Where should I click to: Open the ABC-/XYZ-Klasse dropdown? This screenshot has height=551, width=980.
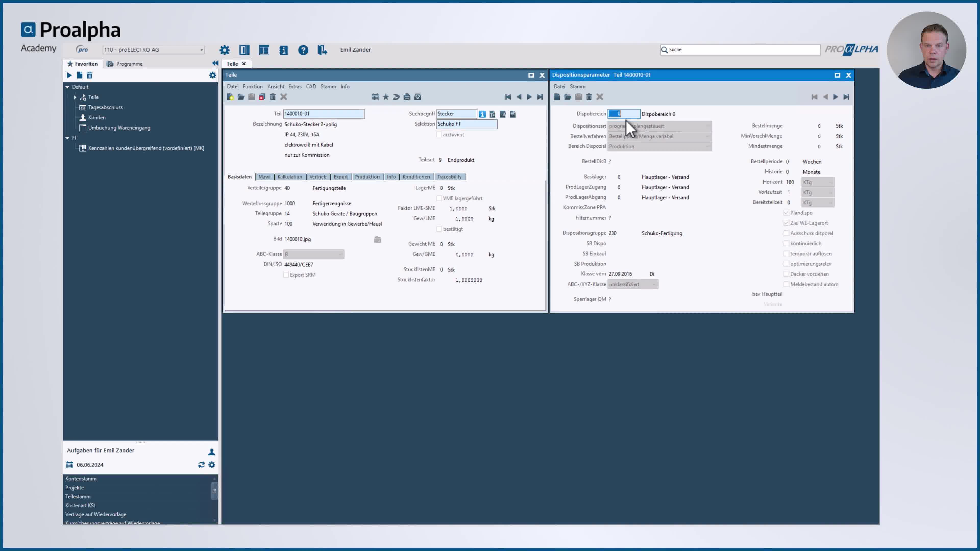coord(633,284)
